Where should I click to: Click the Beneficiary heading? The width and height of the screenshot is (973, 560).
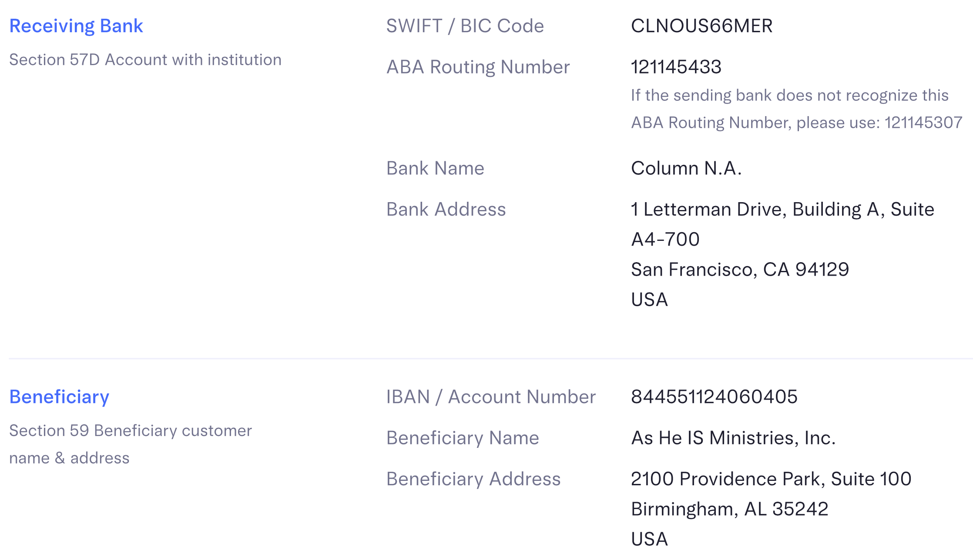tap(59, 397)
